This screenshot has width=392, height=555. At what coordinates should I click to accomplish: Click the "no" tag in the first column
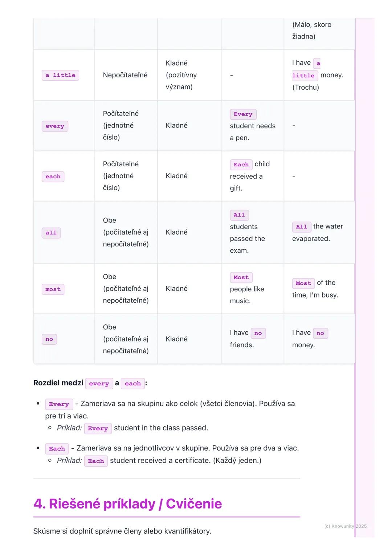(x=49, y=339)
